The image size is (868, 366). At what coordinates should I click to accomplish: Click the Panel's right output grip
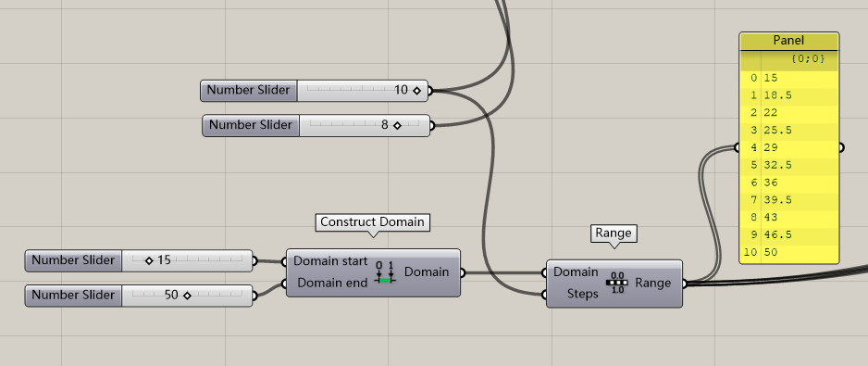point(841,147)
